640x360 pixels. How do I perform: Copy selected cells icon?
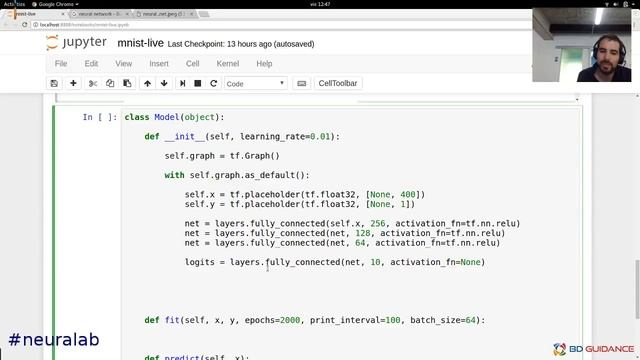click(110, 83)
